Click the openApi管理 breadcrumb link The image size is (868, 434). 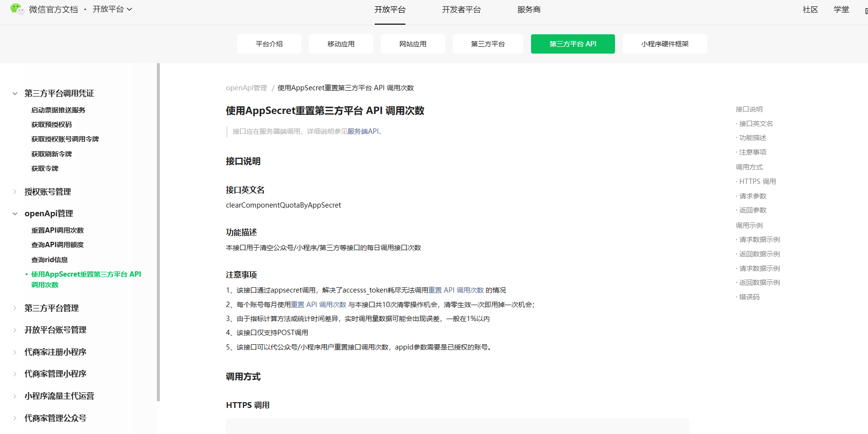click(x=246, y=88)
